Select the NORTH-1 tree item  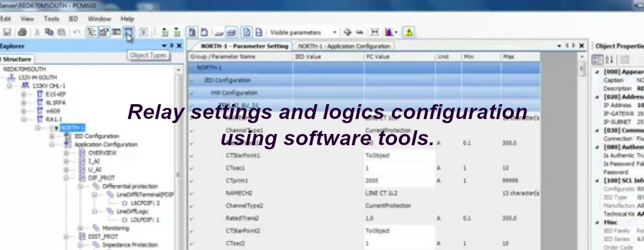(x=72, y=128)
